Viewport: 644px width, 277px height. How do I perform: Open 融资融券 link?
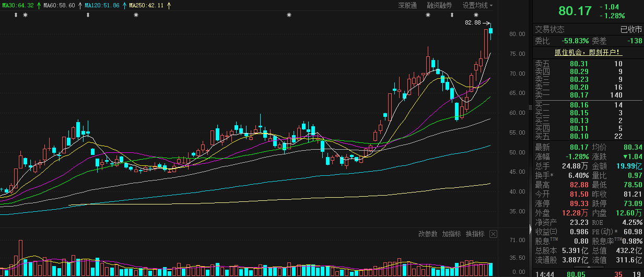[439, 5]
